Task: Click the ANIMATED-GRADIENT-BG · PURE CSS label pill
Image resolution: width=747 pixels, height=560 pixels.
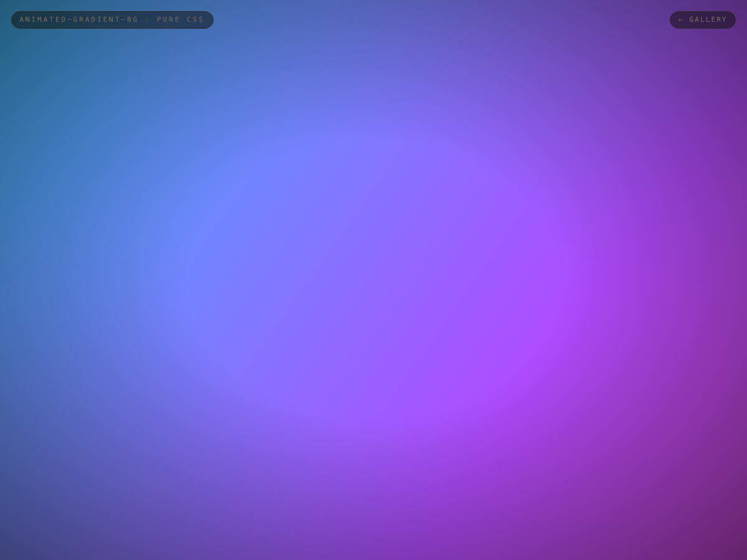Action: tap(112, 20)
